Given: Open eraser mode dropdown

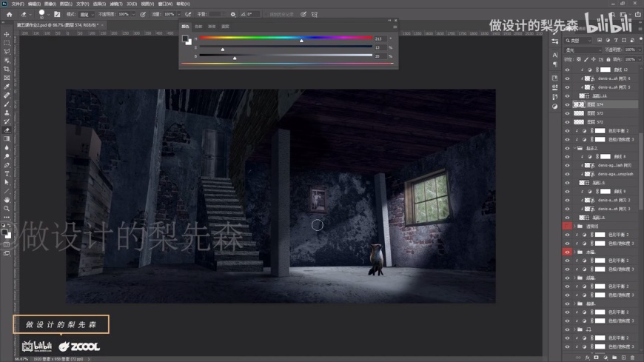Looking at the screenshot, I should pyautogui.click(x=87, y=14).
